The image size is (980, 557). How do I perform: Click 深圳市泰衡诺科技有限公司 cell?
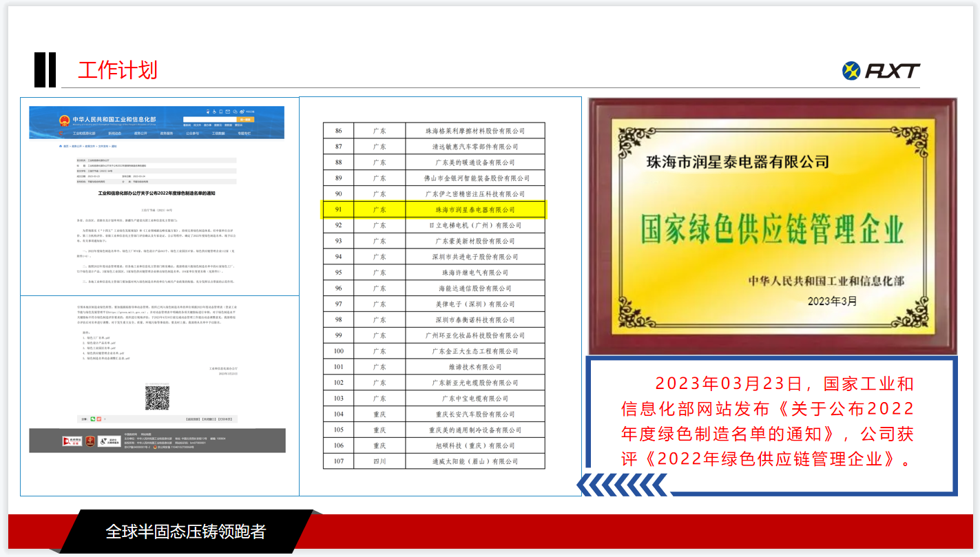[x=475, y=320]
